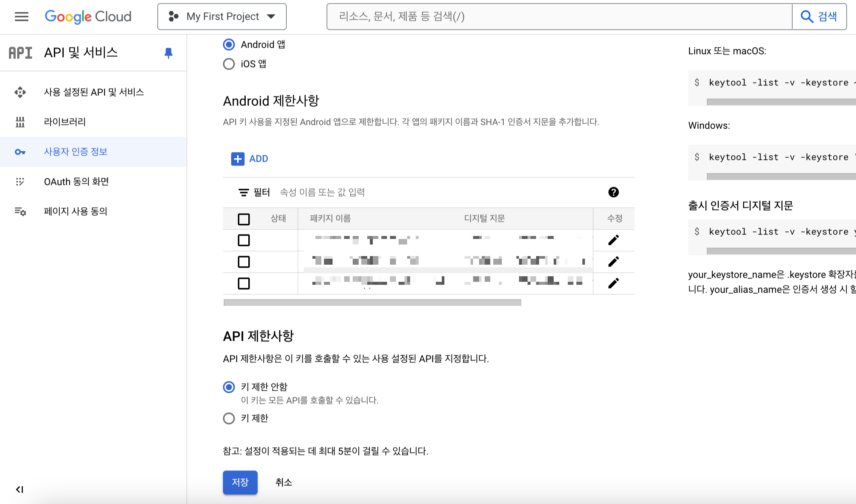Check the header select-all checkbox

244,219
